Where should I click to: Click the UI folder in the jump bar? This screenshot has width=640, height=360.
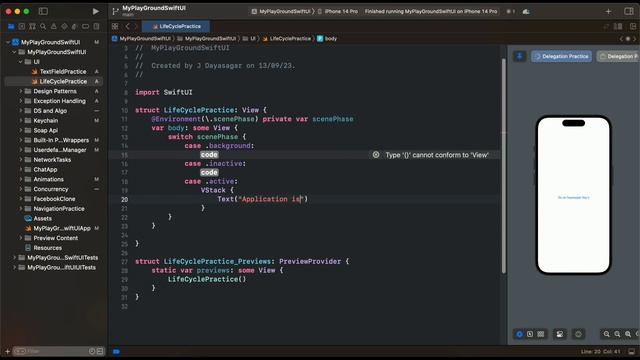pos(249,39)
